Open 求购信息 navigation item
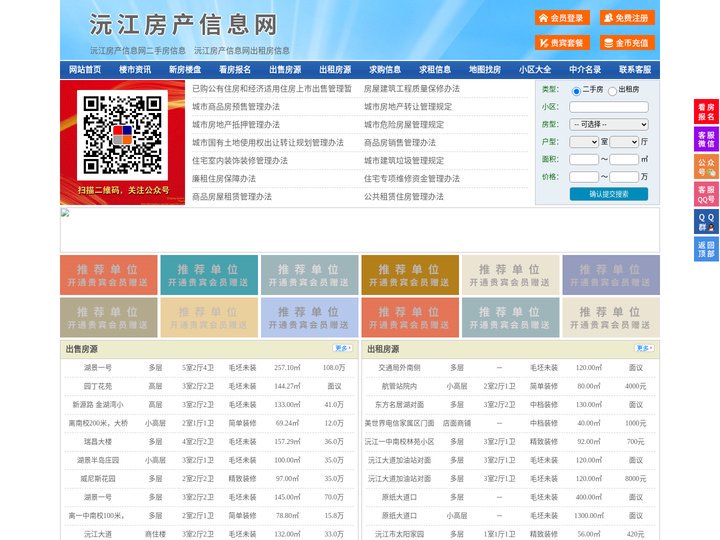Image resolution: width=720 pixels, height=540 pixels. click(x=385, y=70)
